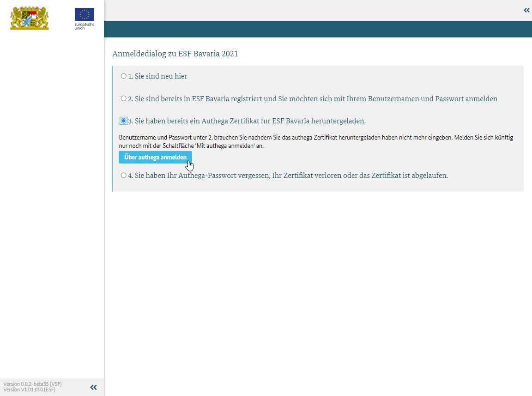Click the Bavarian coat of arms logo
The width and height of the screenshot is (532, 396).
click(x=30, y=18)
